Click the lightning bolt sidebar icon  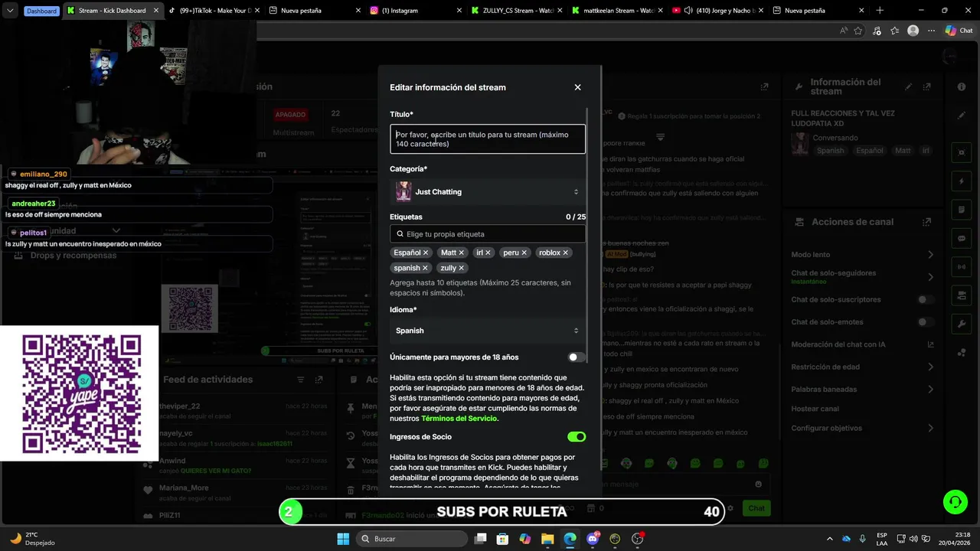[x=962, y=181]
